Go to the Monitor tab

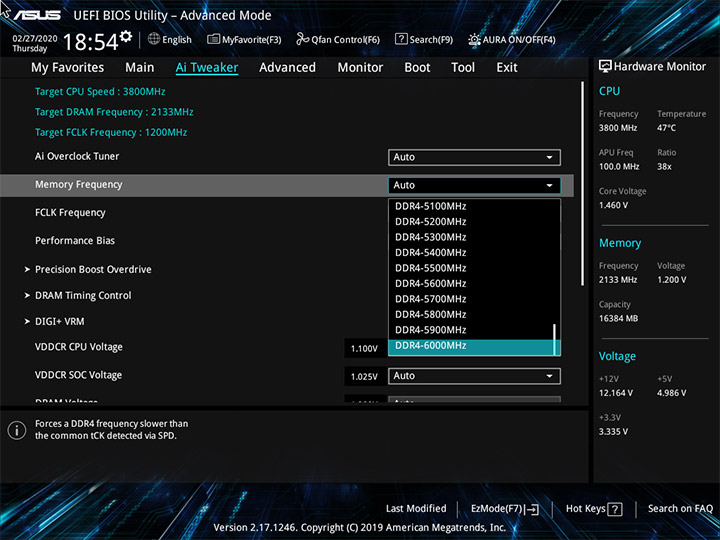[360, 68]
